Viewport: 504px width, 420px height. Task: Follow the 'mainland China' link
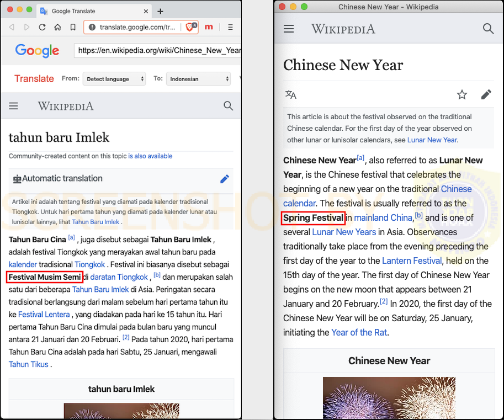pyautogui.click(x=383, y=217)
